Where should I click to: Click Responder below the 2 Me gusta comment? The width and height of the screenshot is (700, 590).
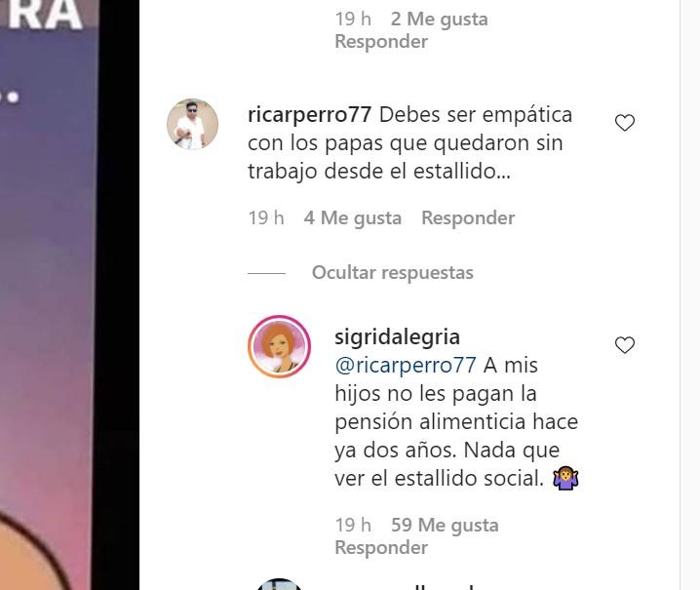[381, 42]
